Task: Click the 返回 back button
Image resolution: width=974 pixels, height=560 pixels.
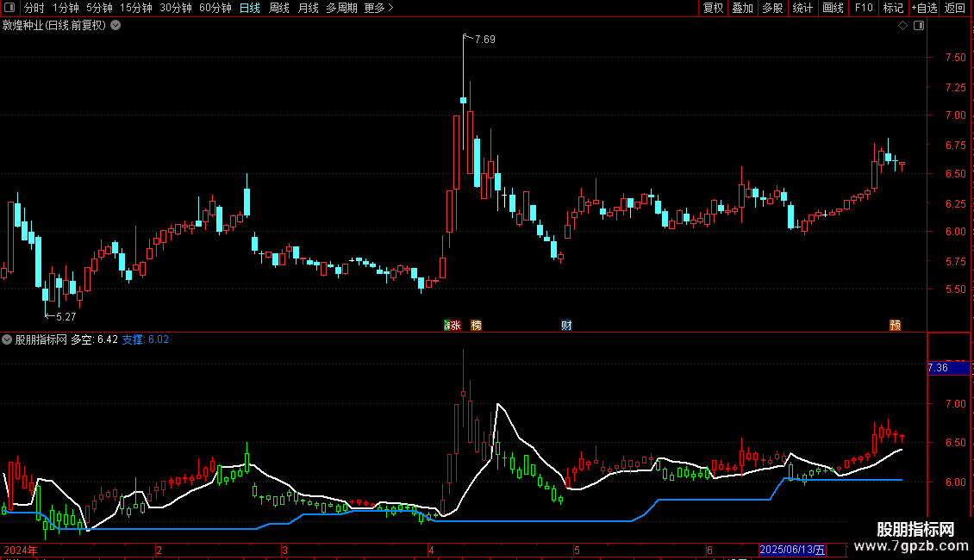Action: (x=955, y=8)
